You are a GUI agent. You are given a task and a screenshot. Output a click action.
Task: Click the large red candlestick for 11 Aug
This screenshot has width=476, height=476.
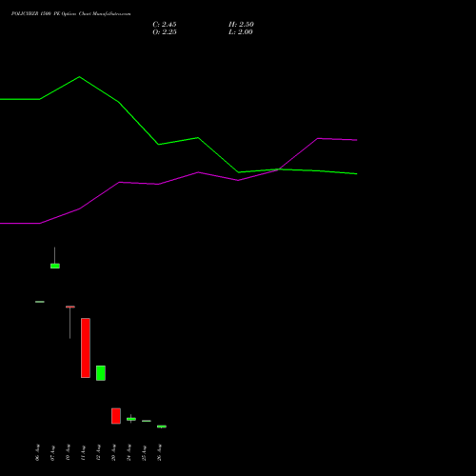(x=86, y=347)
